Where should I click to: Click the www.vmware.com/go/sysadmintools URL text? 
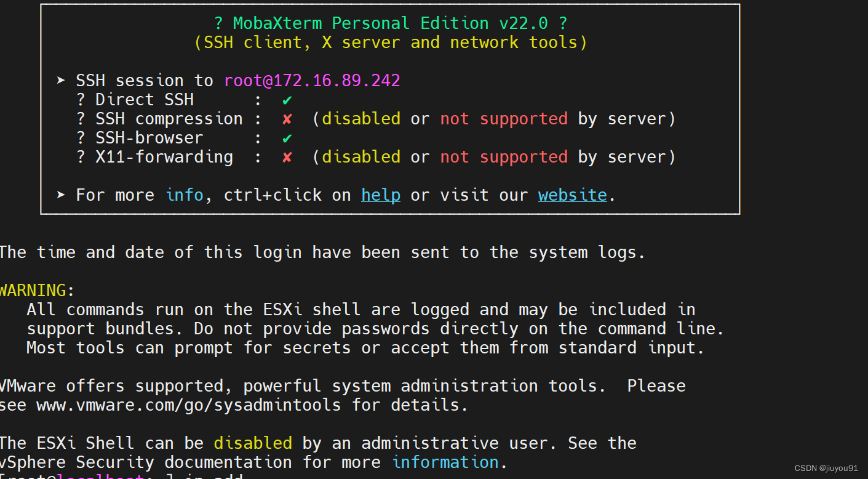click(x=189, y=405)
